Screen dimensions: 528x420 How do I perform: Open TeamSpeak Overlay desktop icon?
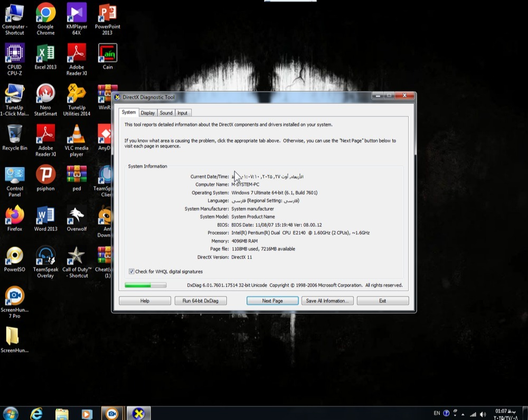pyautogui.click(x=45, y=262)
